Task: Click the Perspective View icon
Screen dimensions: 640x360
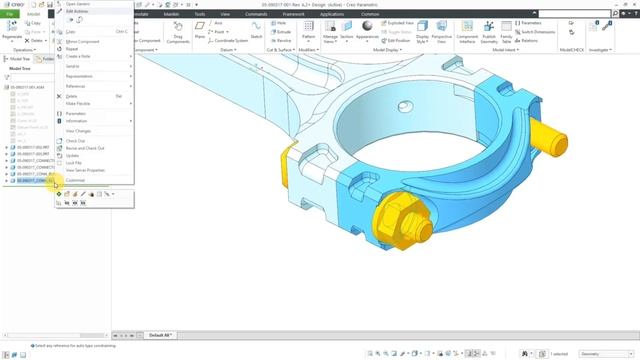Action: point(441,26)
